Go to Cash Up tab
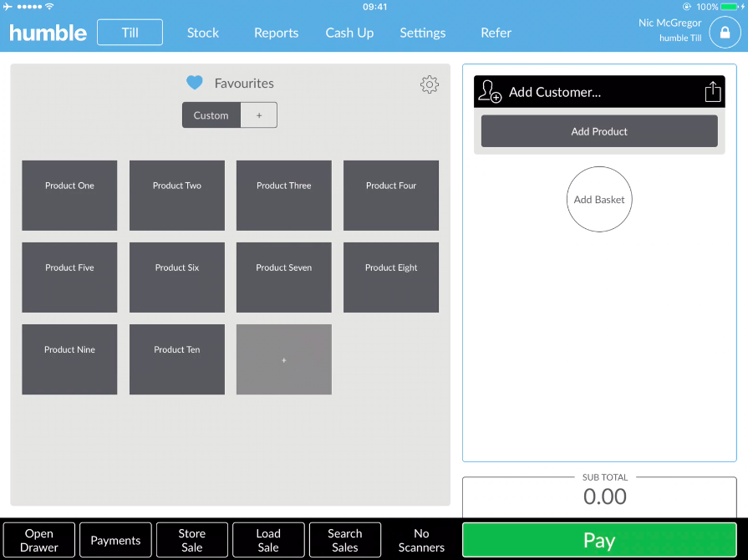 pyautogui.click(x=349, y=33)
